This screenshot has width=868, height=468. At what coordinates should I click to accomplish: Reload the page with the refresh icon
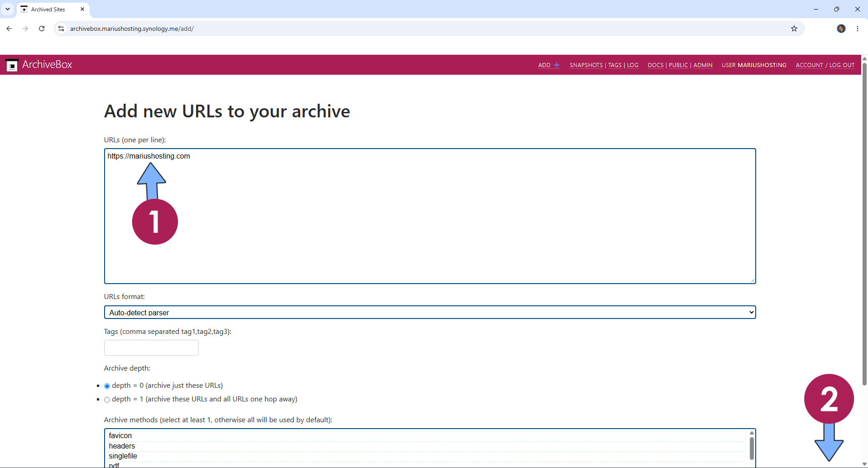(x=42, y=29)
